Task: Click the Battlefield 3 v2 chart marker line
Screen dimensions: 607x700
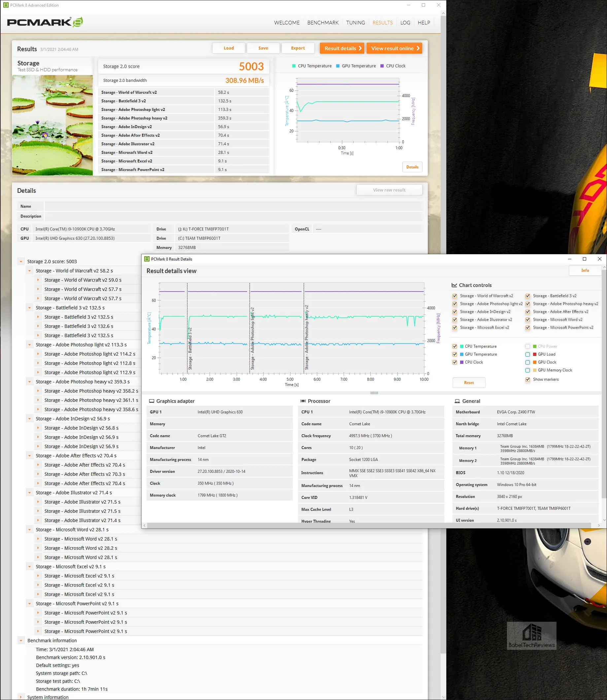Action: point(187,329)
